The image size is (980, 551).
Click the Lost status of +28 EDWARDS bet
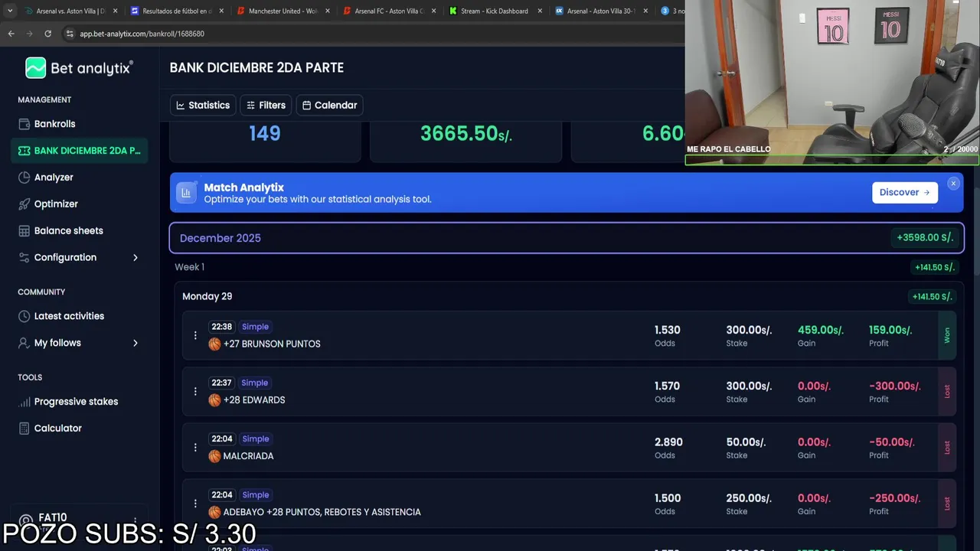pyautogui.click(x=947, y=391)
